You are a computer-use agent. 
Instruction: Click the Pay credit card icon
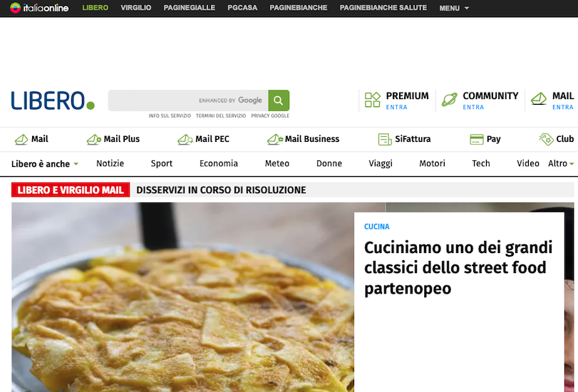tap(476, 139)
